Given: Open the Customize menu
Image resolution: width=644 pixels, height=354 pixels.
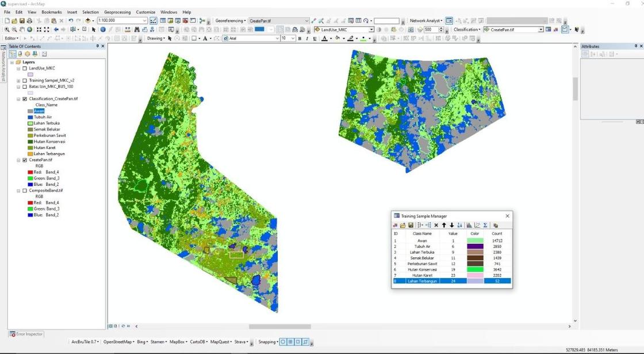Looking at the screenshot, I should pyautogui.click(x=145, y=12).
